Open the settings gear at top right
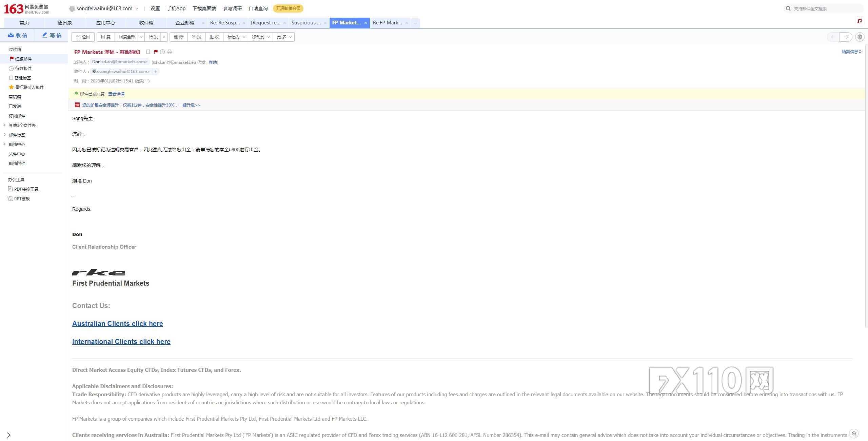Screen dimensions: 868x441 (860, 37)
